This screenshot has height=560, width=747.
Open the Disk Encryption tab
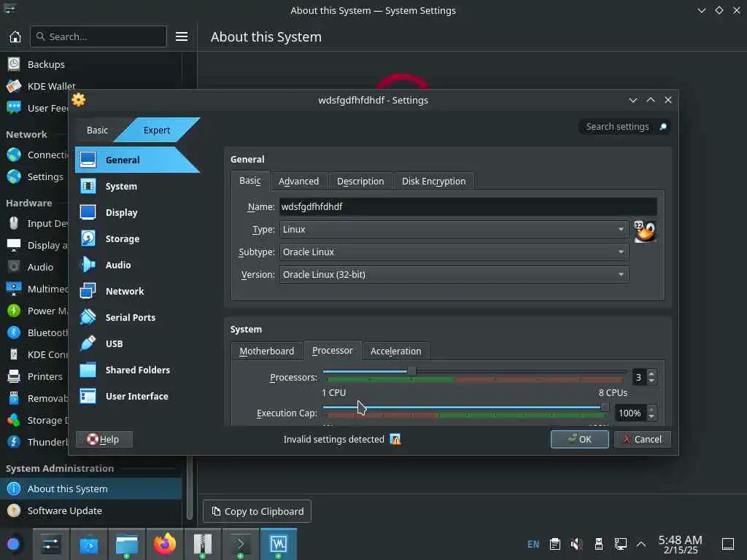(x=433, y=181)
